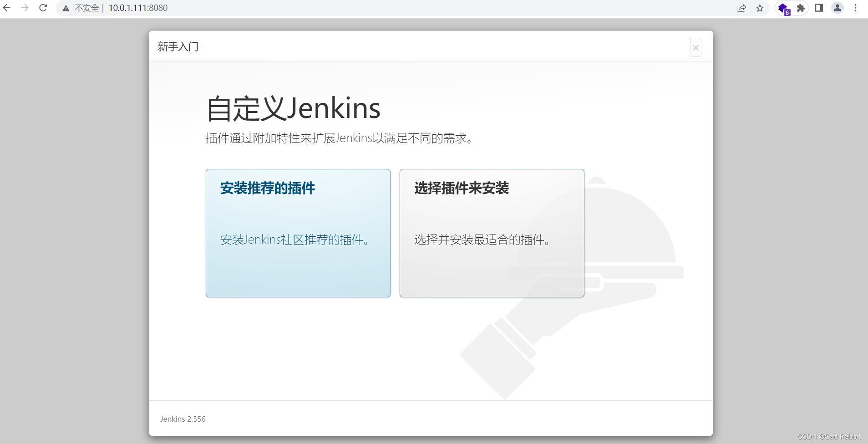Click the 自定义Jenkins heading
This screenshot has height=444, width=868.
tap(293, 108)
